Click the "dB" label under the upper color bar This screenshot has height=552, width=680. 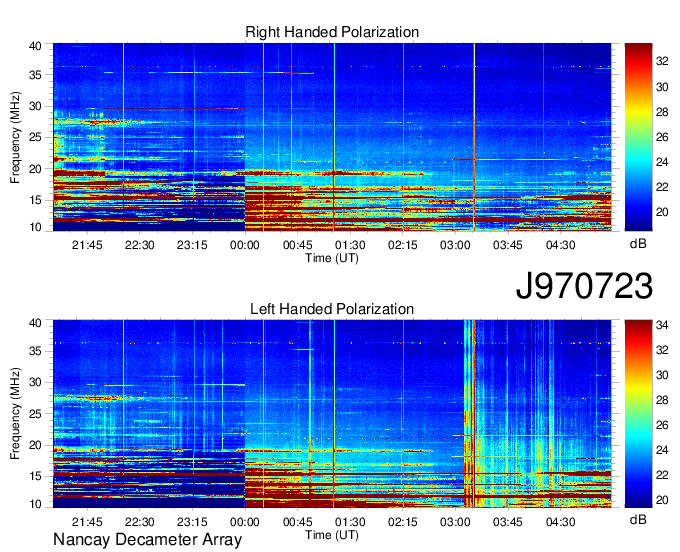(638, 244)
